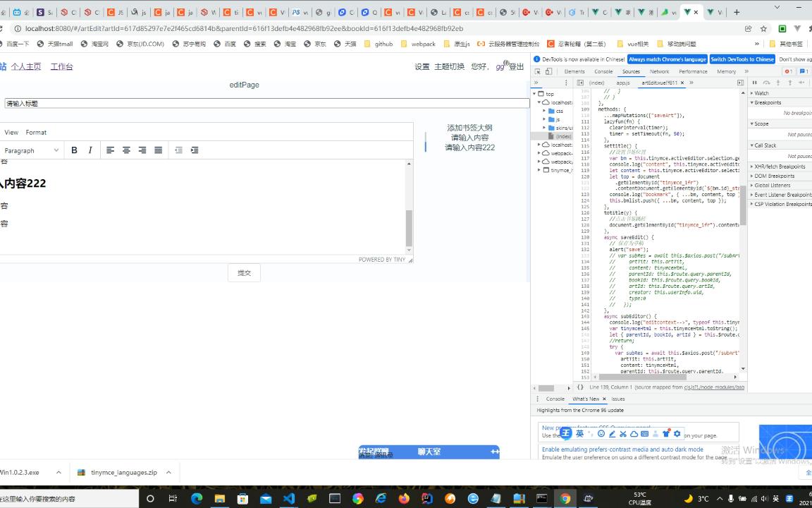Pause script execution in the DevTools debugger
The width and height of the screenshot is (812, 508).
(x=754, y=83)
